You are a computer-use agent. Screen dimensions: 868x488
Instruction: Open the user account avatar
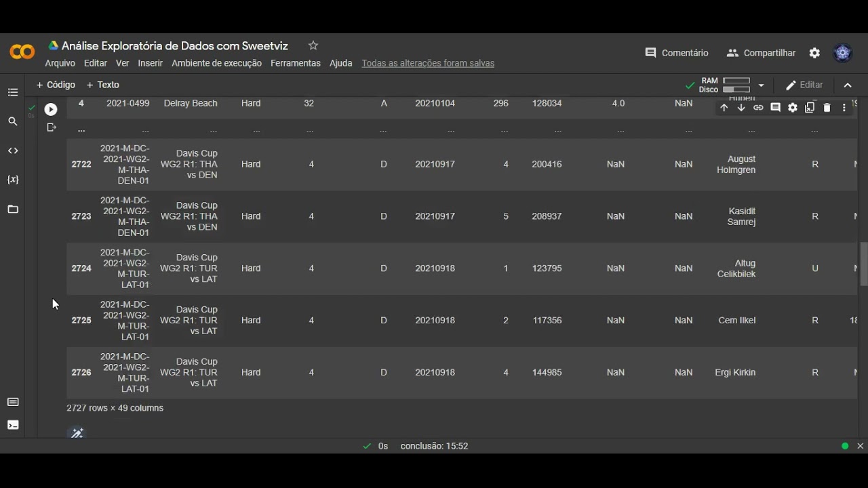click(843, 53)
